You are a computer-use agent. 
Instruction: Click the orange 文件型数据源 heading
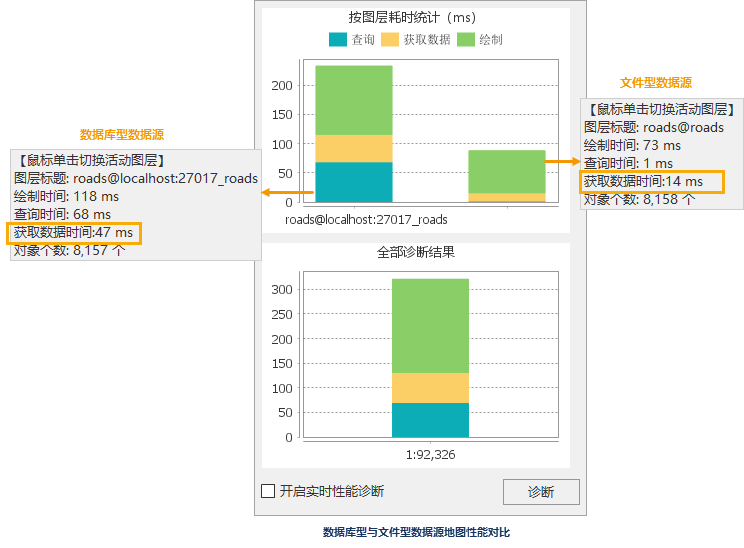click(x=656, y=83)
